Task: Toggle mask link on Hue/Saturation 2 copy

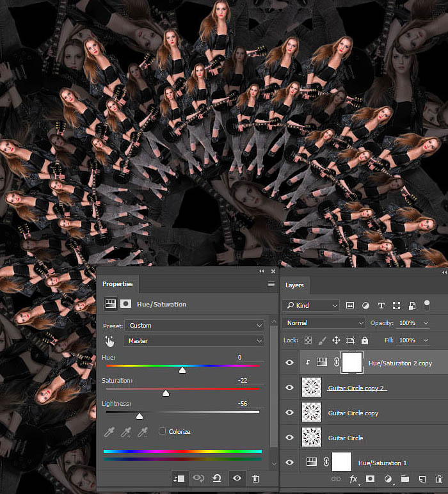Action: [336, 362]
